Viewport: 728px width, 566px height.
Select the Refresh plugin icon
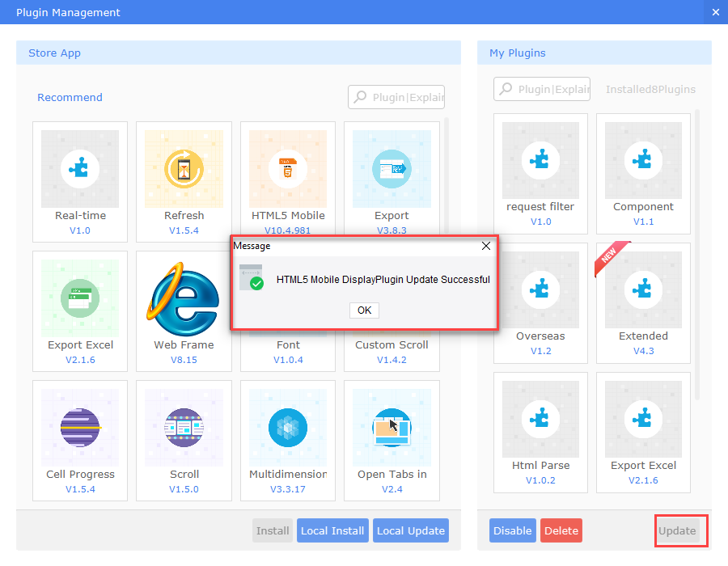coord(184,169)
